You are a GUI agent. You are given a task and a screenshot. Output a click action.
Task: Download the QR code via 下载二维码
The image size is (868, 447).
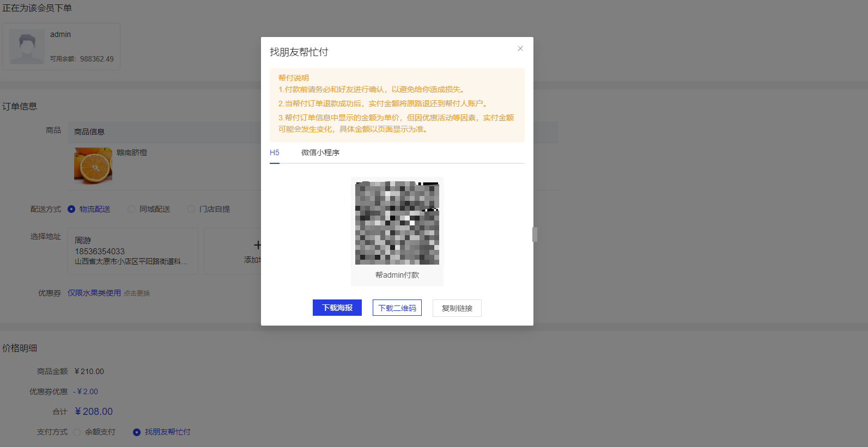tap(397, 308)
